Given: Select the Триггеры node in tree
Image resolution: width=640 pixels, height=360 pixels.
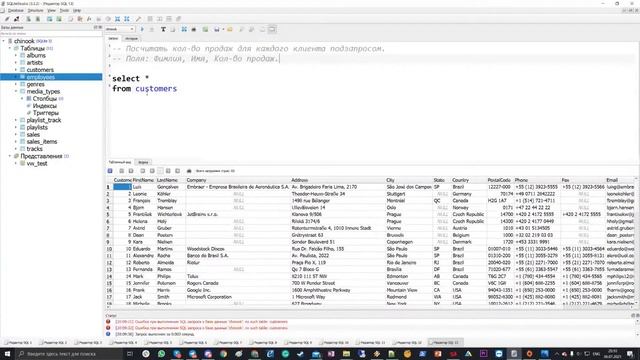Looking at the screenshot, I should (46, 113).
